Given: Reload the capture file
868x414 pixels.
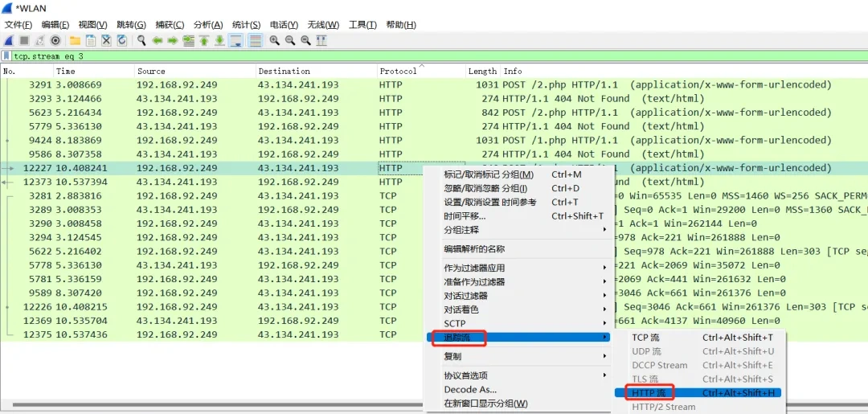Looking at the screenshot, I should pos(122,40).
